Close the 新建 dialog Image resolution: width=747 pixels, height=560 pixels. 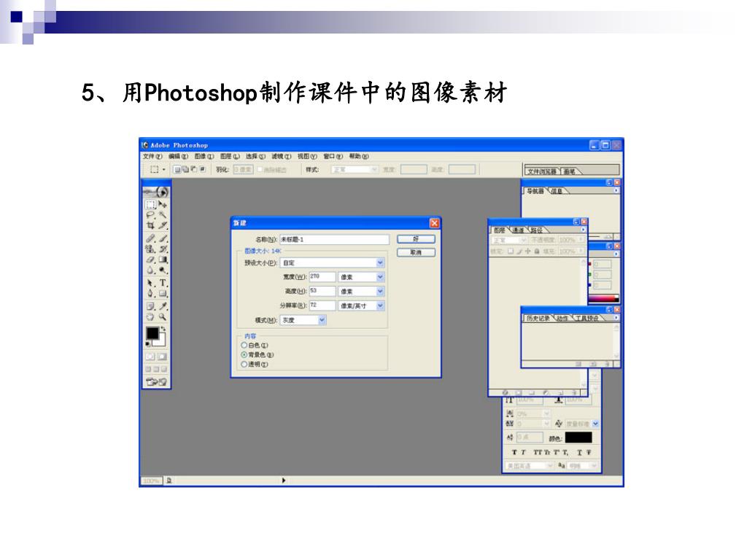pyautogui.click(x=435, y=223)
